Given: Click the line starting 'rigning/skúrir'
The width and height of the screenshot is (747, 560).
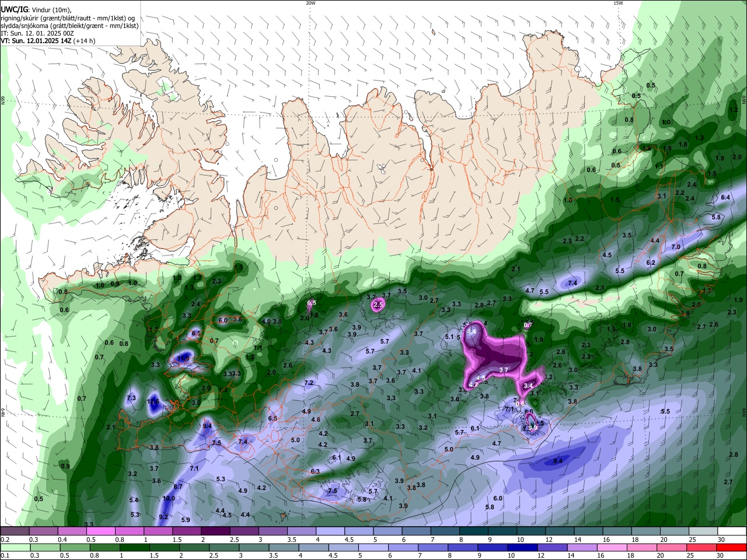Looking at the screenshot, I should pyautogui.click(x=68, y=17).
